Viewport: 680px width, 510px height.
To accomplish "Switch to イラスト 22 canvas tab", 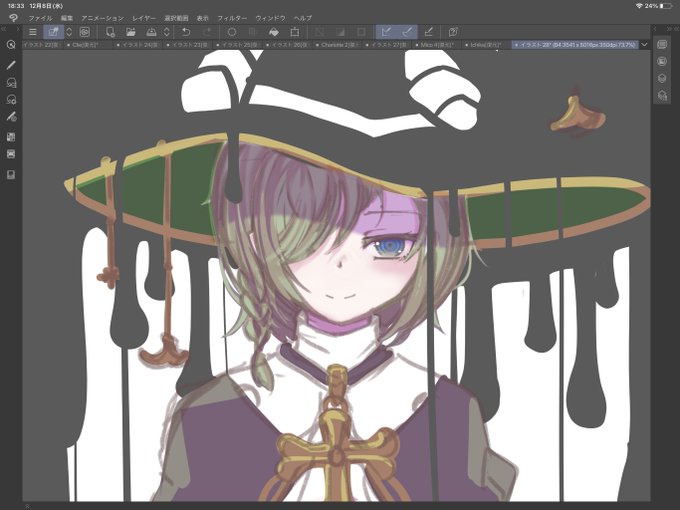I will [42, 45].
